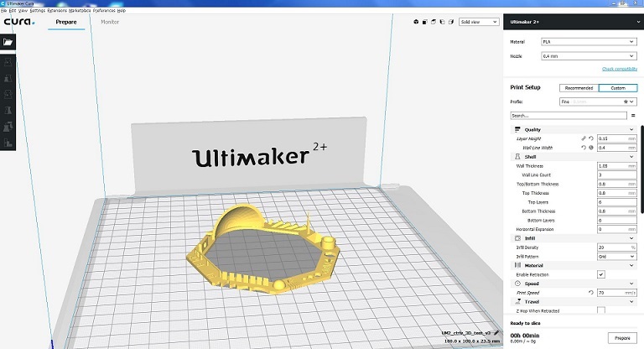Select the Support Blocker tool
The width and height of the screenshot is (644, 349).
8,143
